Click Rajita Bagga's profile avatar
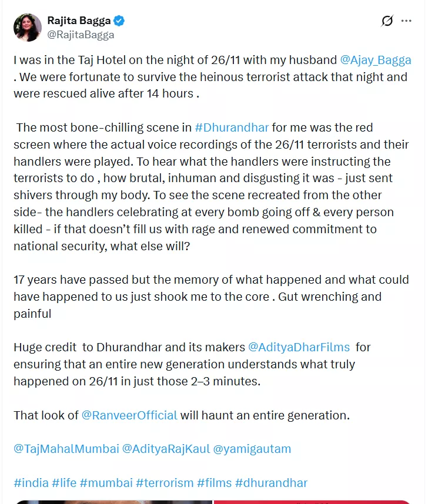This screenshot has width=445, height=504. click(x=28, y=28)
